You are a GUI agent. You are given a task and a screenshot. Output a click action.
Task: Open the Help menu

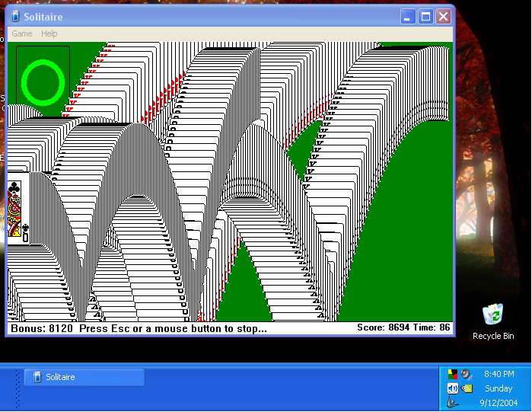[49, 34]
